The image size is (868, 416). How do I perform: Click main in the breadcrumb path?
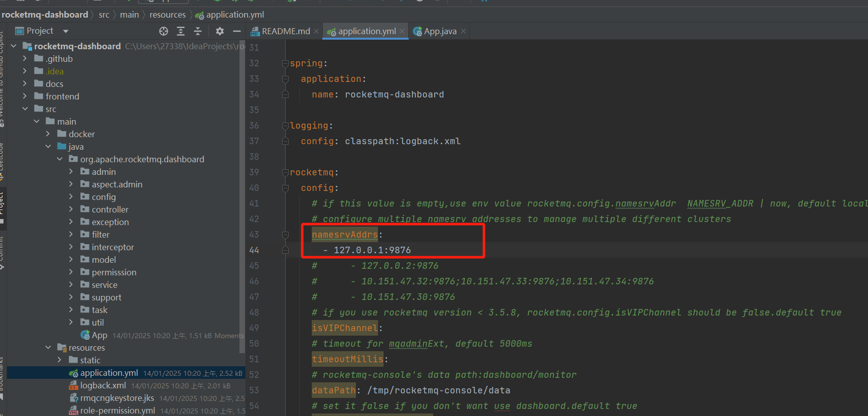pyautogui.click(x=130, y=15)
